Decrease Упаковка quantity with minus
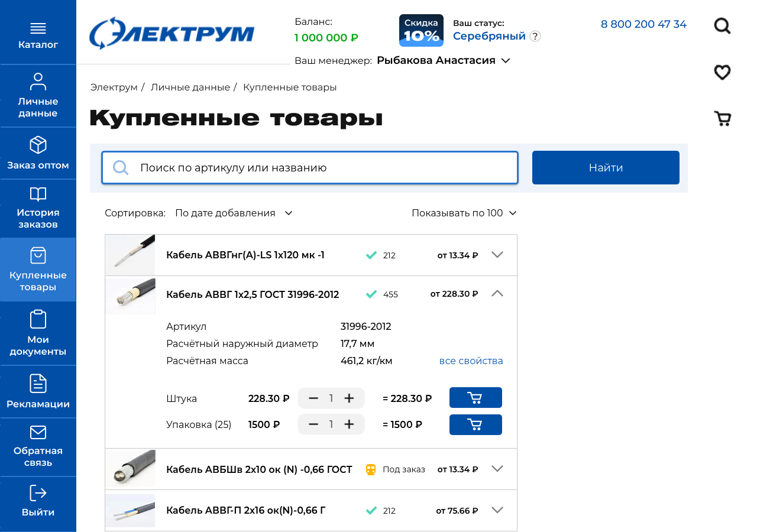 pos(313,424)
